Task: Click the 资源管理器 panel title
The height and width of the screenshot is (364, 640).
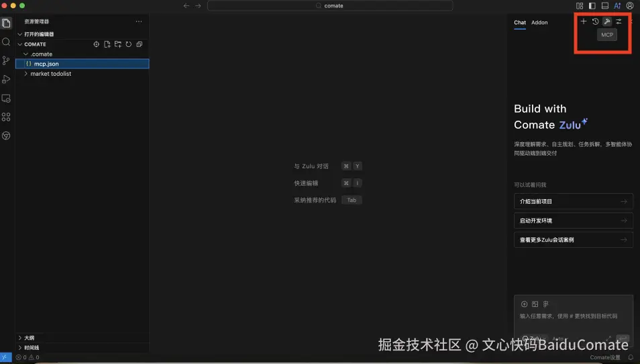Action: 36,21
